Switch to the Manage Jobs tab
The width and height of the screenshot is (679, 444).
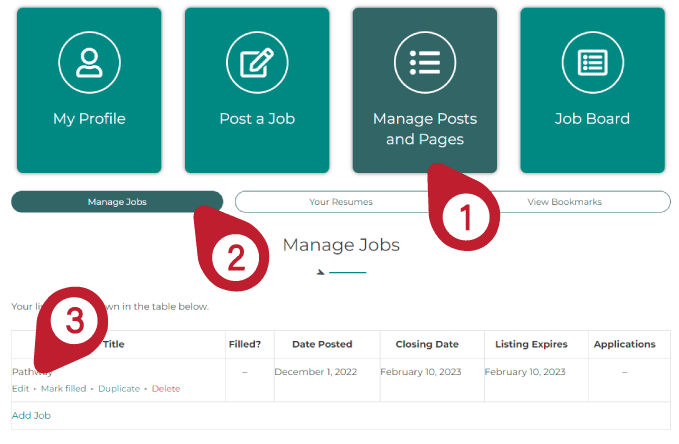117,202
